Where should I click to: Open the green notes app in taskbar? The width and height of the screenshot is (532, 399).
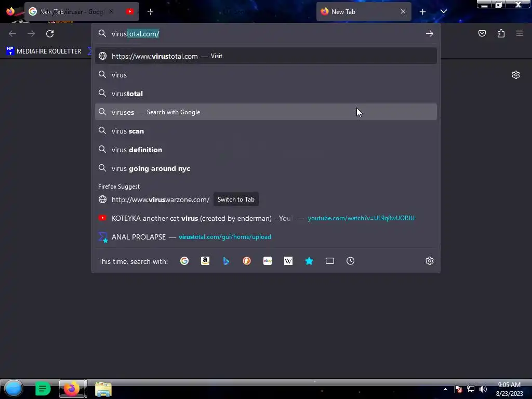[x=43, y=389]
